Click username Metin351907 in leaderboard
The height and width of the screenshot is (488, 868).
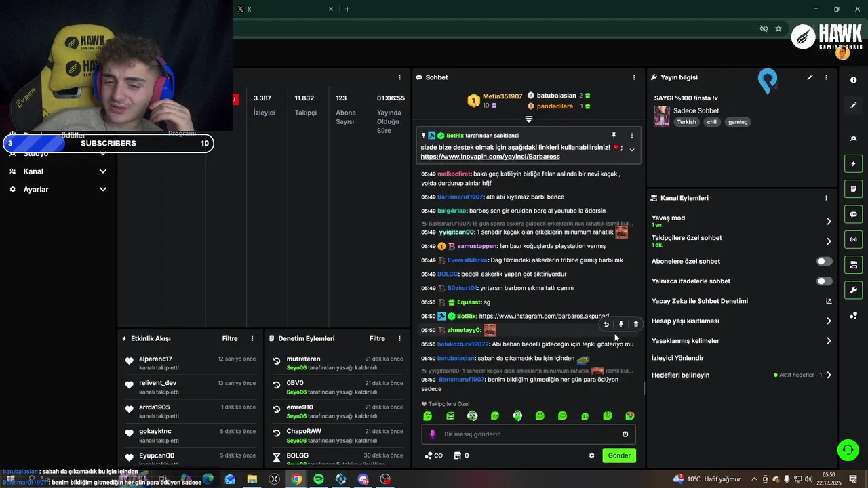click(502, 96)
